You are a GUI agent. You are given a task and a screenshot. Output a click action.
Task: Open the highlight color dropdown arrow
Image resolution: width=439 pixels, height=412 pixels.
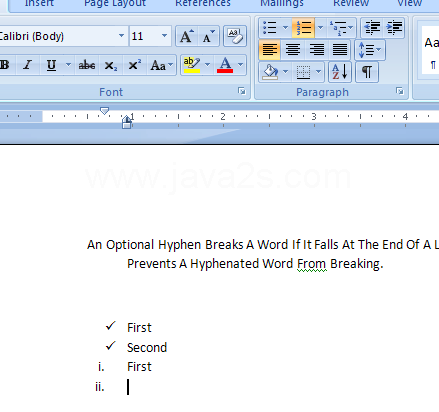(x=207, y=65)
